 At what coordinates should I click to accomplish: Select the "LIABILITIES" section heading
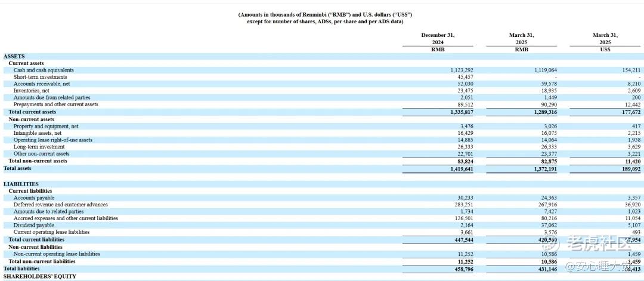[21, 184]
